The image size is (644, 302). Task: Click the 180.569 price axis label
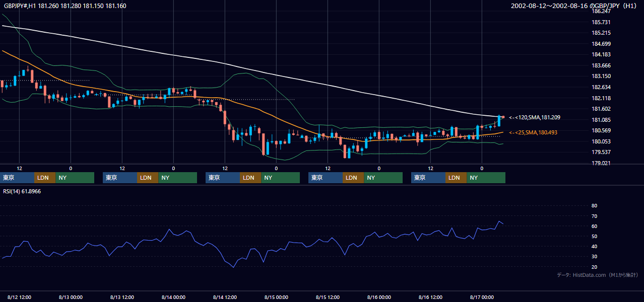601,130
